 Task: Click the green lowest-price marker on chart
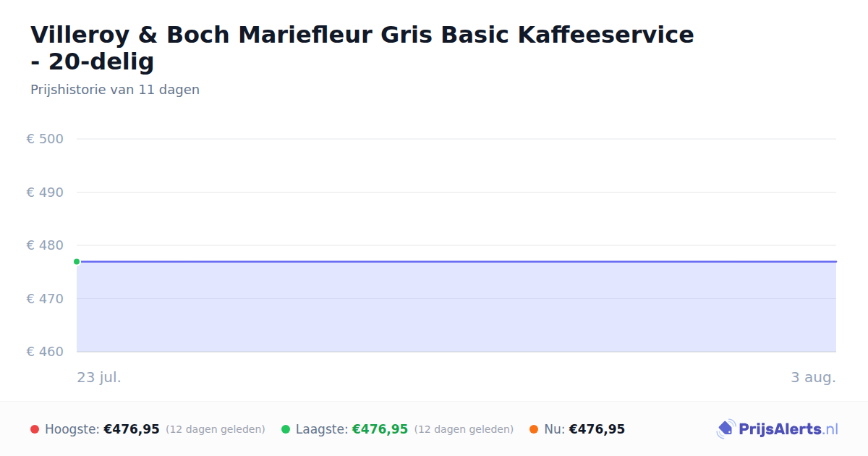77,261
